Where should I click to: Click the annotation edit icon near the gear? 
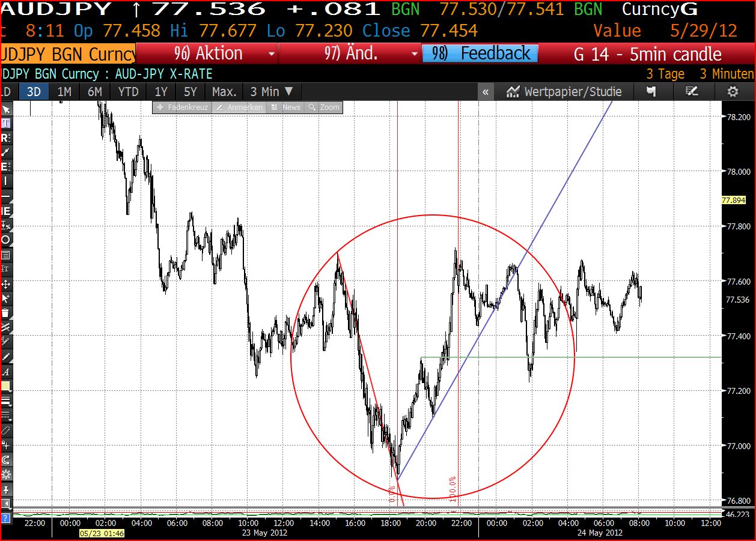coord(692,91)
